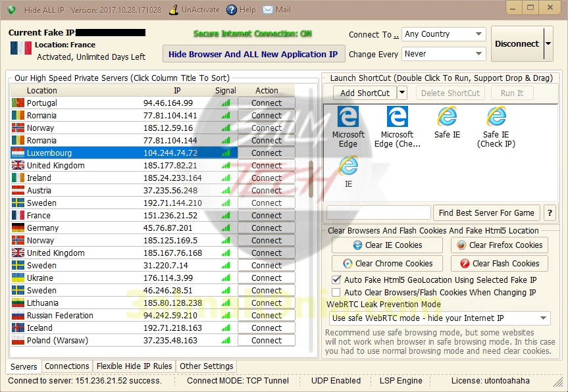Screen dimensions: 568x392
Task: Select the Microsoft Edge (Che... shortcut icon
Action: coord(397,116)
